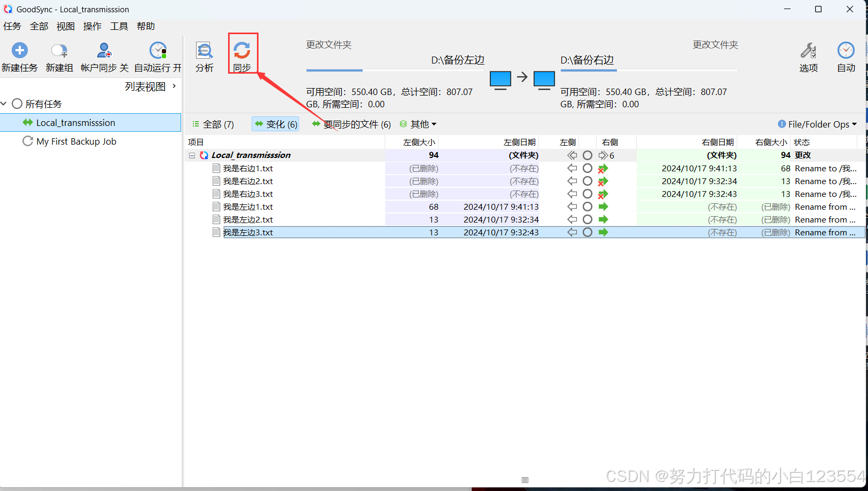Click GoodSync icon of Local_transmisssion folder row
This screenshot has height=491, width=868.
204,155
